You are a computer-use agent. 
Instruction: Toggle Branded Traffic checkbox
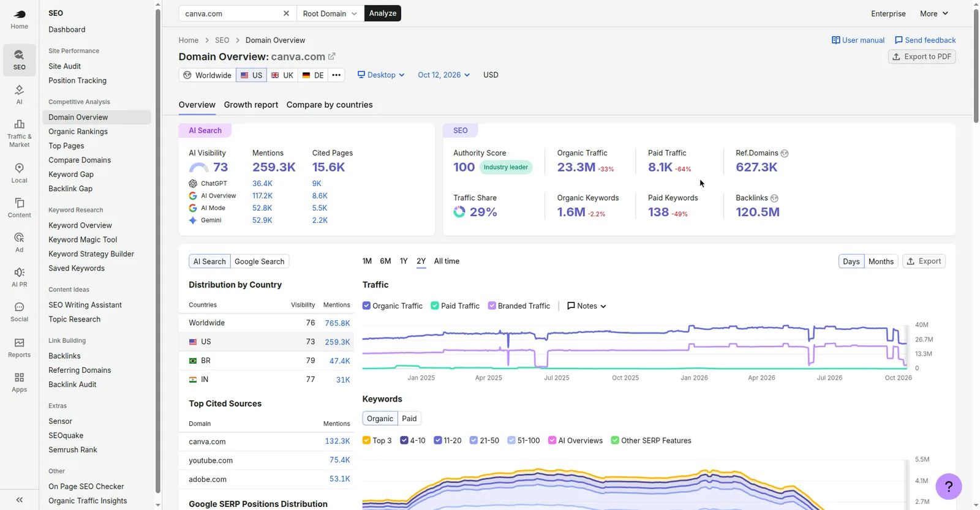click(492, 306)
